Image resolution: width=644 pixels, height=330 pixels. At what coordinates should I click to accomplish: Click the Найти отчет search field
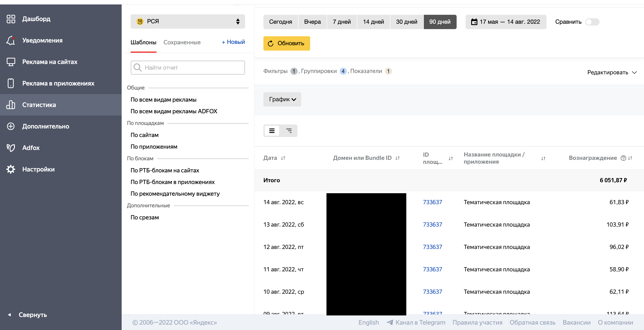coord(188,68)
